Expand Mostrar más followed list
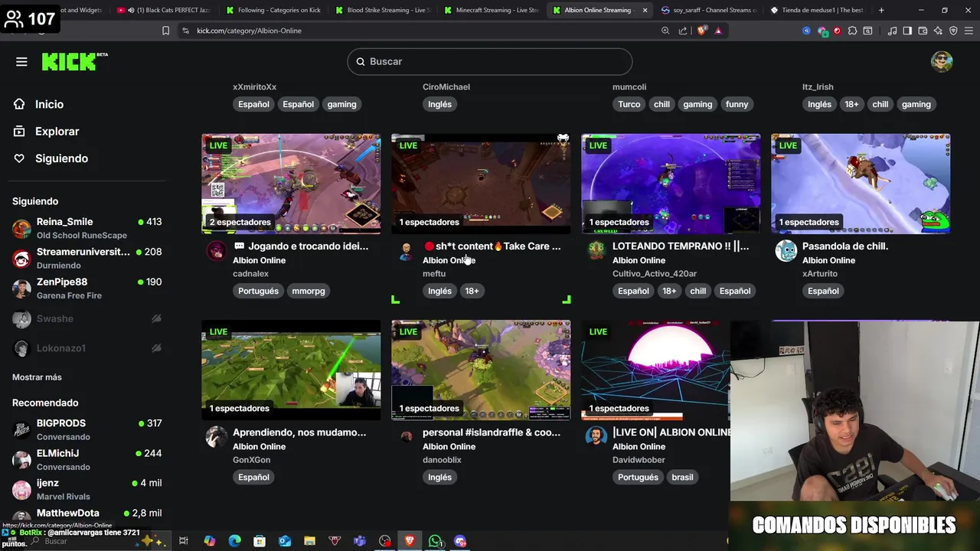The image size is (980, 551). [x=37, y=377]
